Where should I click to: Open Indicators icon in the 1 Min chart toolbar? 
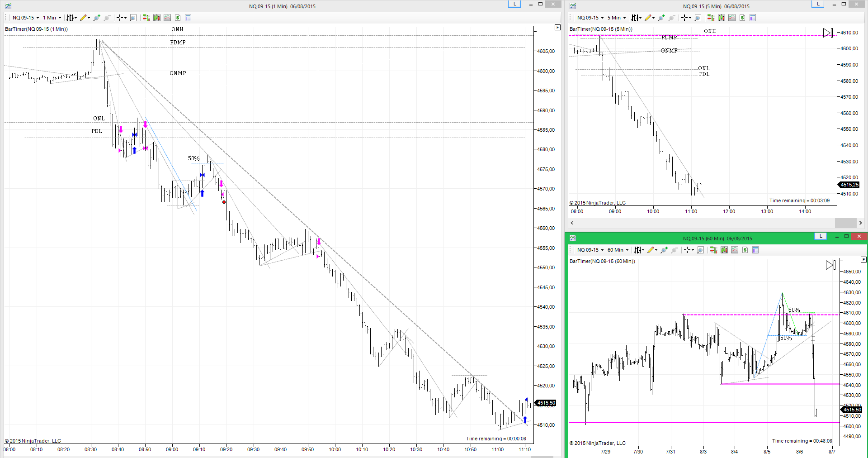(x=167, y=18)
